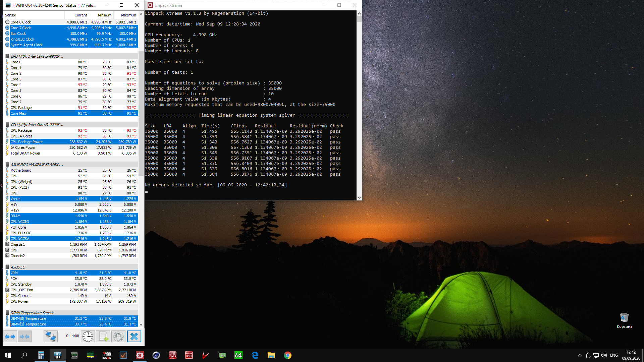Open AIDA64 taskbar icon

(238, 355)
